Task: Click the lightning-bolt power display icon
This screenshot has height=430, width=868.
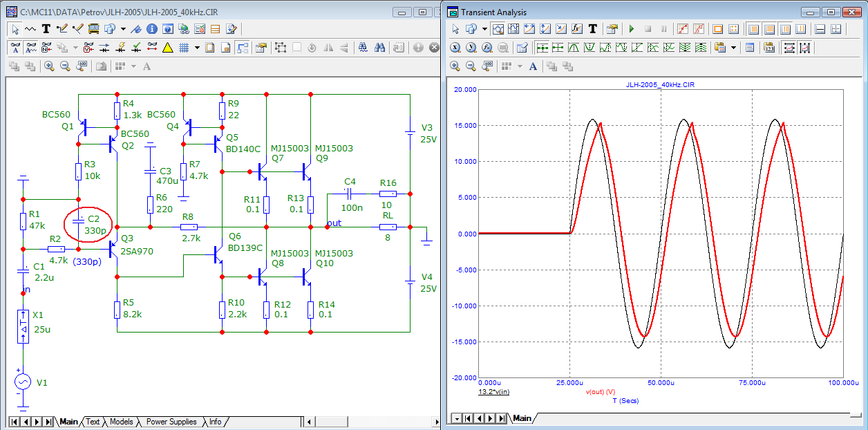Action: [121, 48]
